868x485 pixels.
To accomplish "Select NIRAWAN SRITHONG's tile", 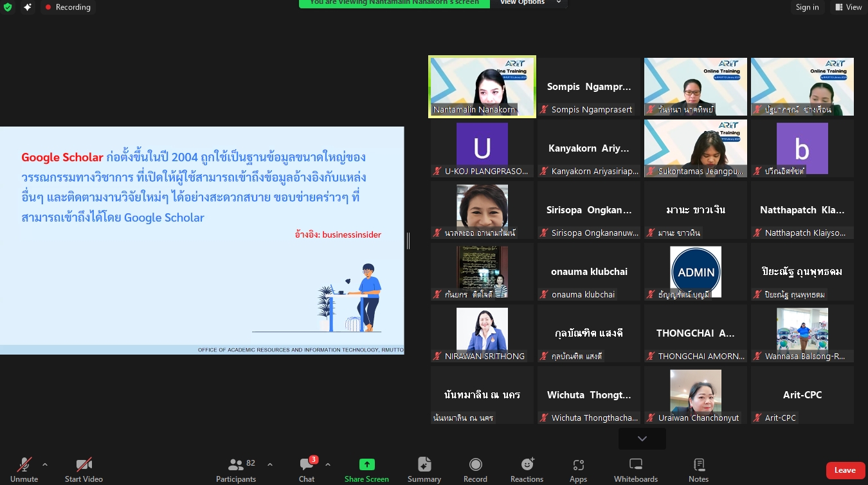I will 482,333.
